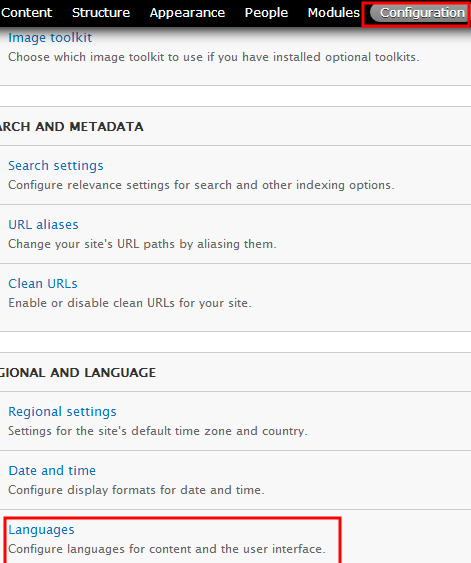Open the Image toolkit link
Screen dimensions: 471x563
50,37
